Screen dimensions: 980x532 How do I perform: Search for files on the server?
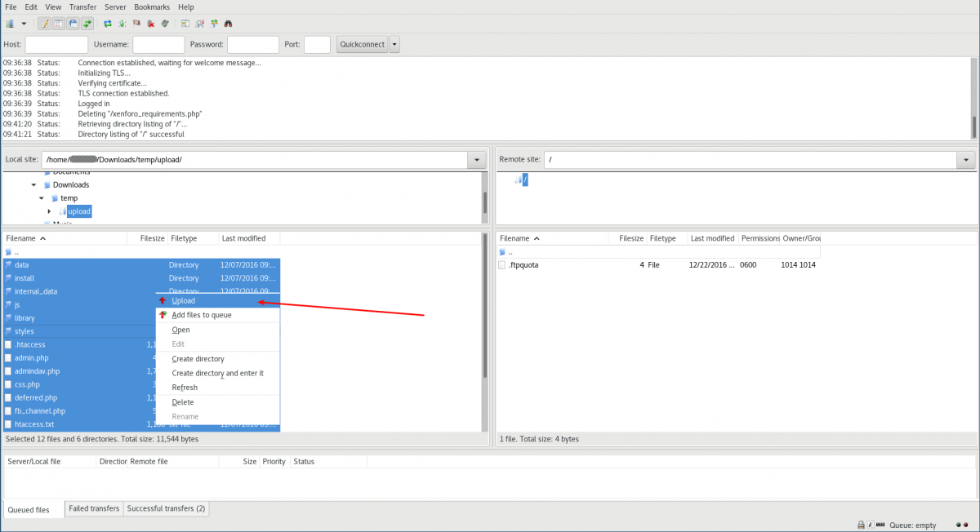click(x=229, y=23)
